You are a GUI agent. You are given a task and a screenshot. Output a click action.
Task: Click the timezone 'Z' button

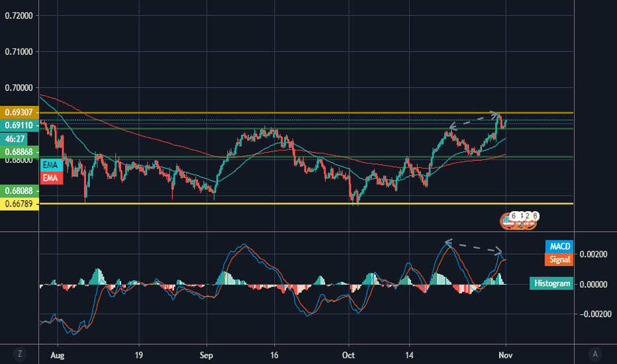(x=20, y=354)
